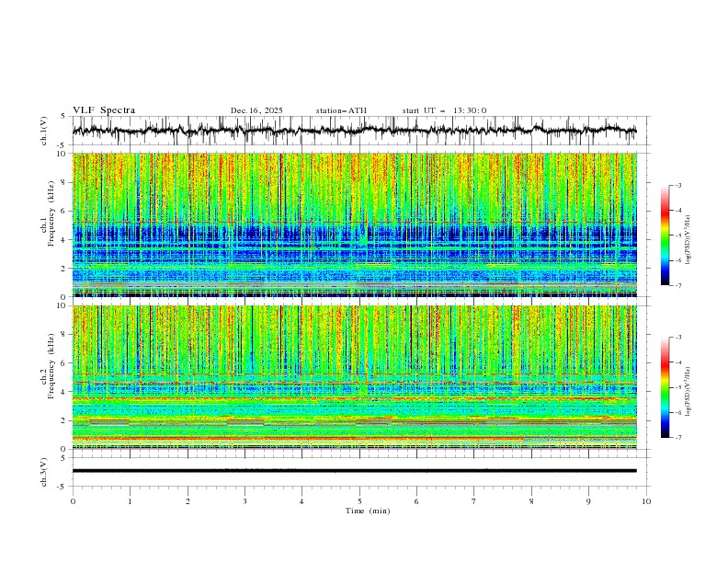Viewport: 728px width, 563px height.
Task: Click the "ch.3(V)" axis label
Action: coord(44,472)
